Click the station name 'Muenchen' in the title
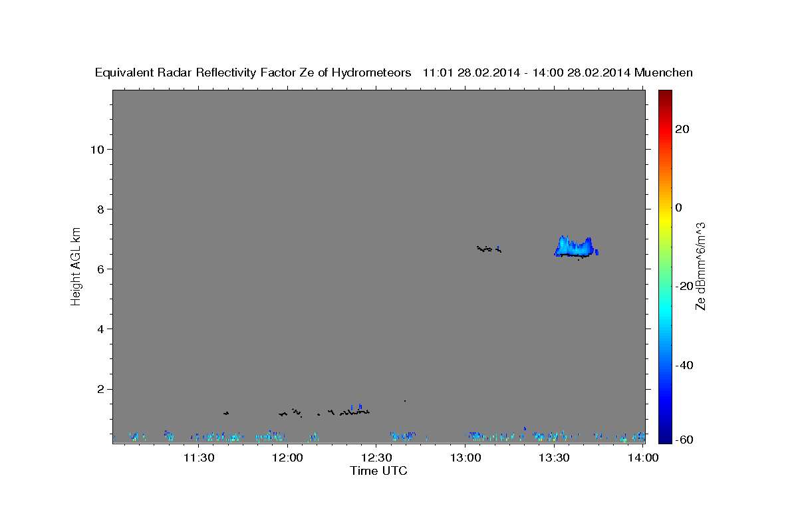The height and width of the screenshot is (532, 798). 664,73
